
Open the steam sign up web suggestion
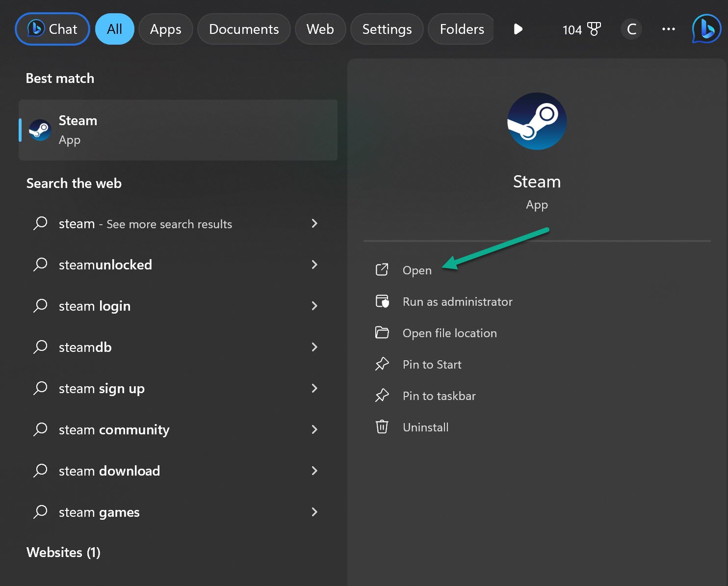coord(178,389)
